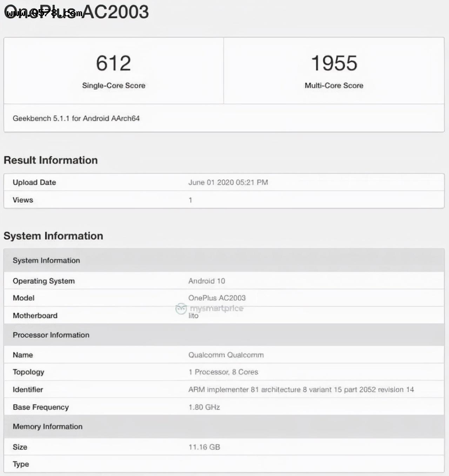
Task: Click the '11.16 GB' memory value
Action: click(204, 447)
